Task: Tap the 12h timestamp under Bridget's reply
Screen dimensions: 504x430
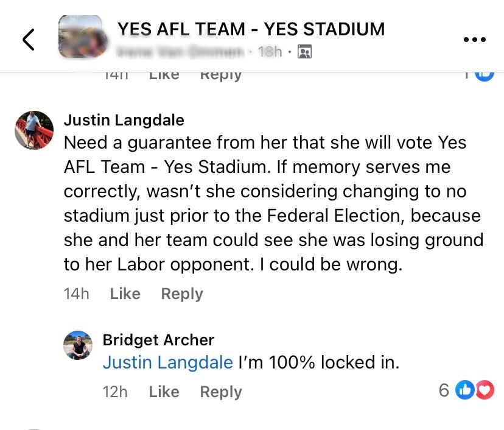Action: pos(116,392)
